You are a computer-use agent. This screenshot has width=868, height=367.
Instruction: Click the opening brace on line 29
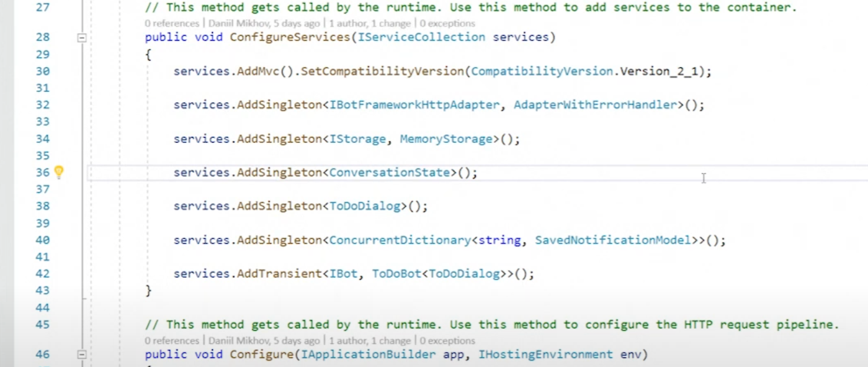pyautogui.click(x=148, y=55)
